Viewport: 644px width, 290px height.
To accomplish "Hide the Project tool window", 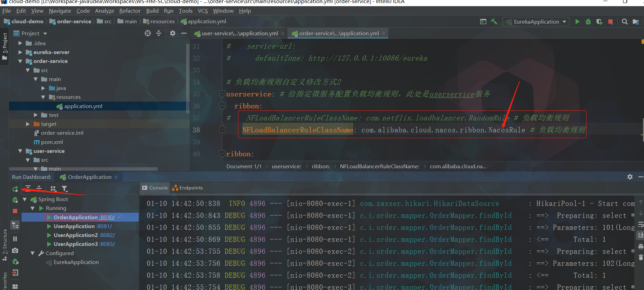I will (x=184, y=33).
